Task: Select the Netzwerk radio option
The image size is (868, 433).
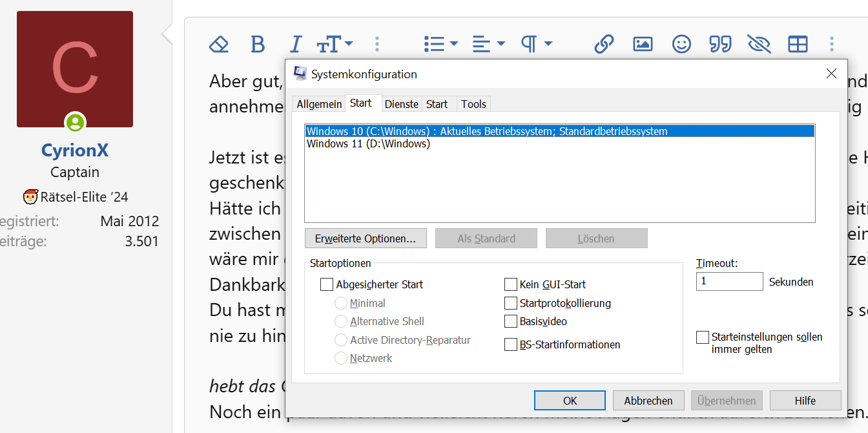Action: pos(341,358)
